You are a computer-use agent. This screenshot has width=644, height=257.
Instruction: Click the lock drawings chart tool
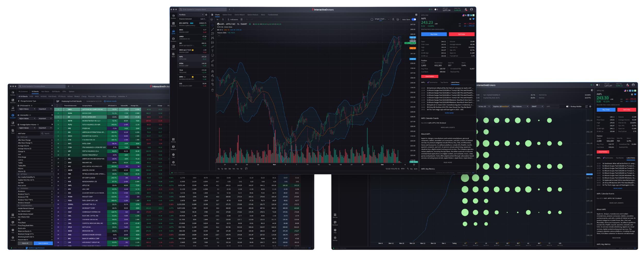(213, 80)
